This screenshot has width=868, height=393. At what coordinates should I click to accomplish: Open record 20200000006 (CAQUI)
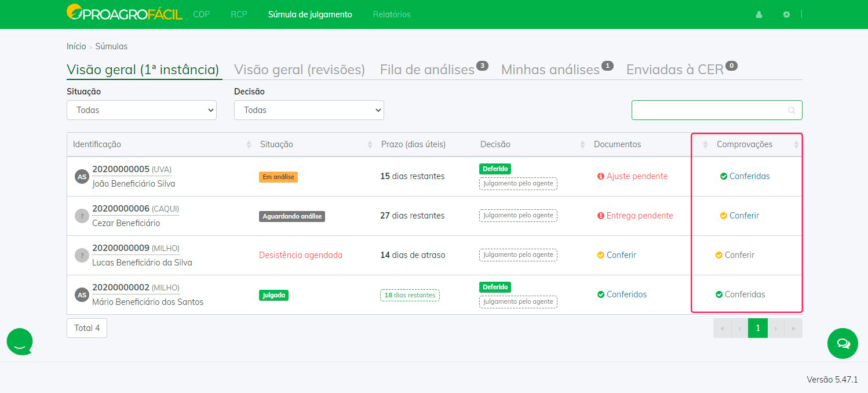click(x=136, y=209)
